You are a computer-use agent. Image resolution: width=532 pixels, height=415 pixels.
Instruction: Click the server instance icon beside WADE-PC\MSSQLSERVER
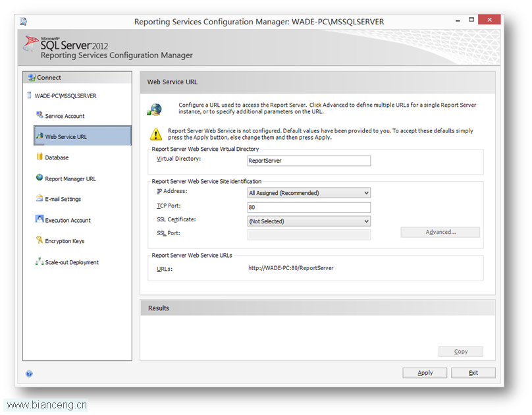click(29, 96)
